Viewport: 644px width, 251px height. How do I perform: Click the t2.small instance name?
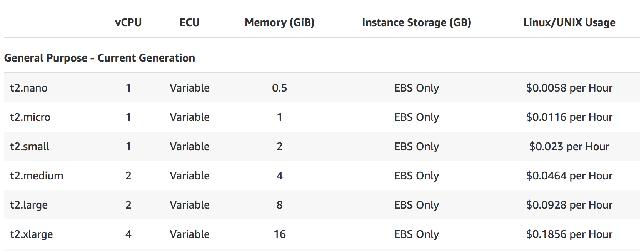click(30, 147)
